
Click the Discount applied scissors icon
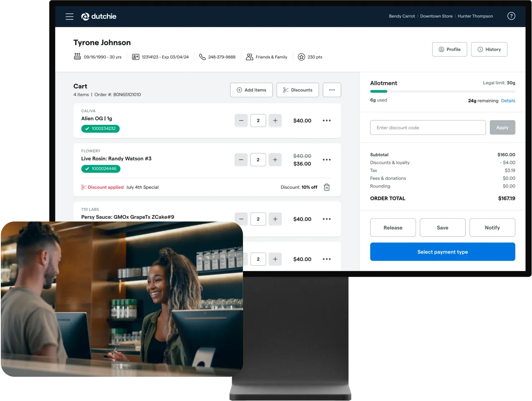point(84,187)
